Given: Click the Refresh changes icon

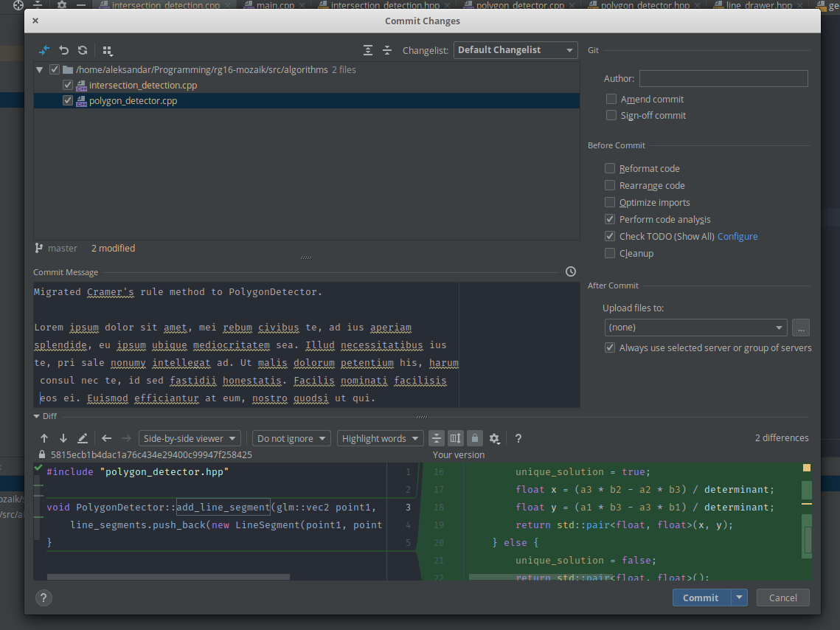Looking at the screenshot, I should (x=83, y=50).
